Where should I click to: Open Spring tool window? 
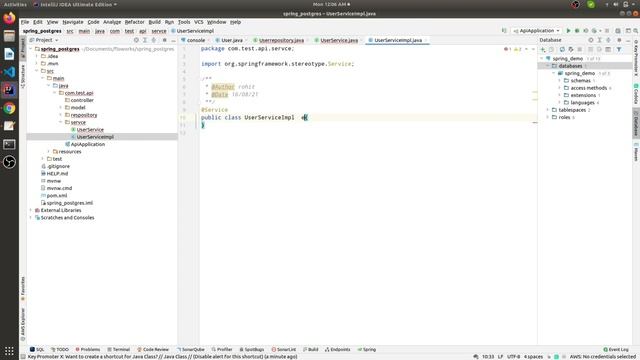367,349
